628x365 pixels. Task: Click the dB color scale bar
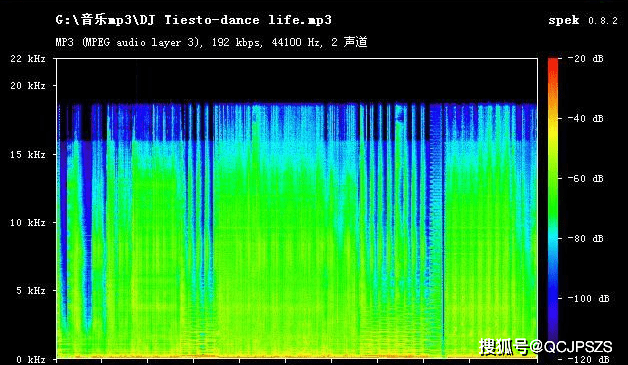pyautogui.click(x=553, y=208)
